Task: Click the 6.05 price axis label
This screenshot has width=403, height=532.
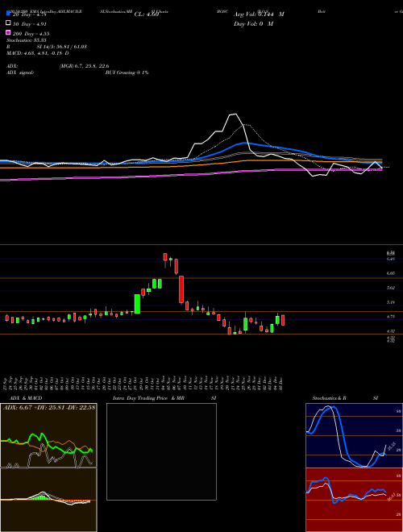Action: click(391, 273)
